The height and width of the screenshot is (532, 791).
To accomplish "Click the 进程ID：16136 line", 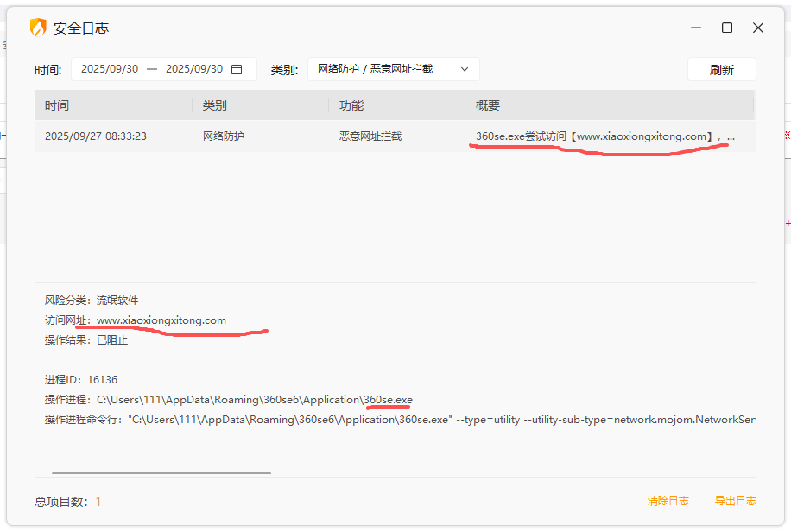I will click(x=81, y=379).
